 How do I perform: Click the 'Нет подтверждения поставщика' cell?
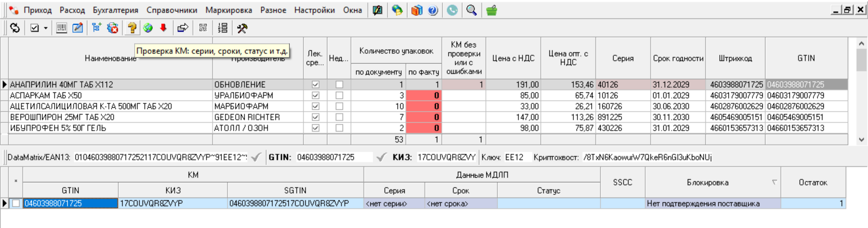tap(713, 204)
